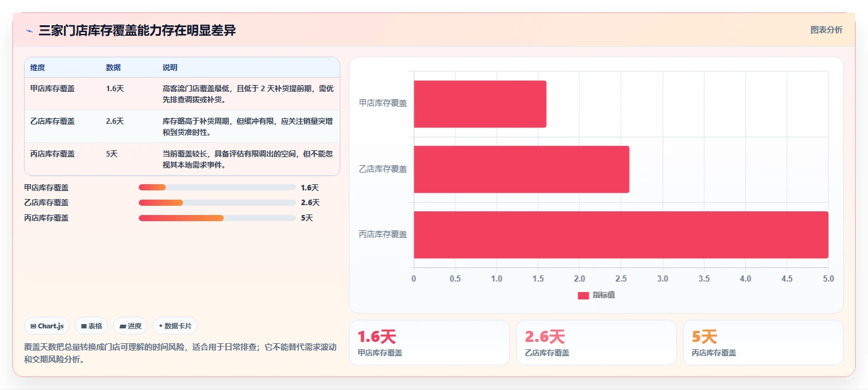Image resolution: width=868 pixels, height=390 pixels.
Task: Click the lightning icon beside the title
Action: pyautogui.click(x=29, y=31)
